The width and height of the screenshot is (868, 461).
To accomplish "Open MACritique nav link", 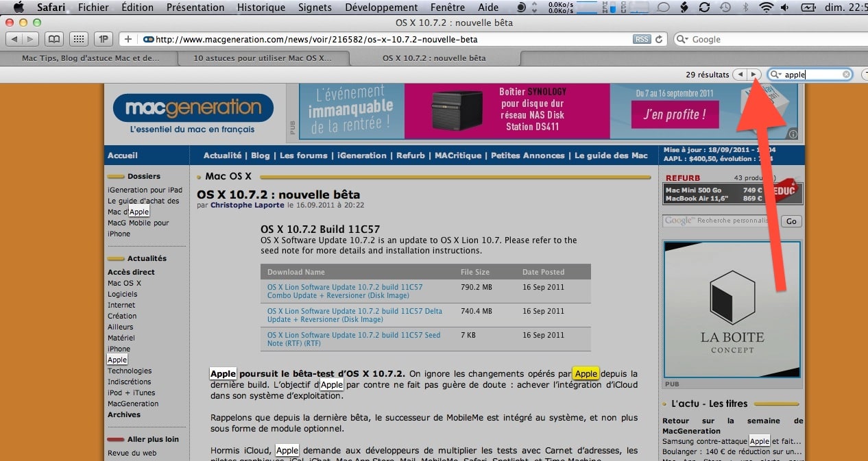I will 458,155.
